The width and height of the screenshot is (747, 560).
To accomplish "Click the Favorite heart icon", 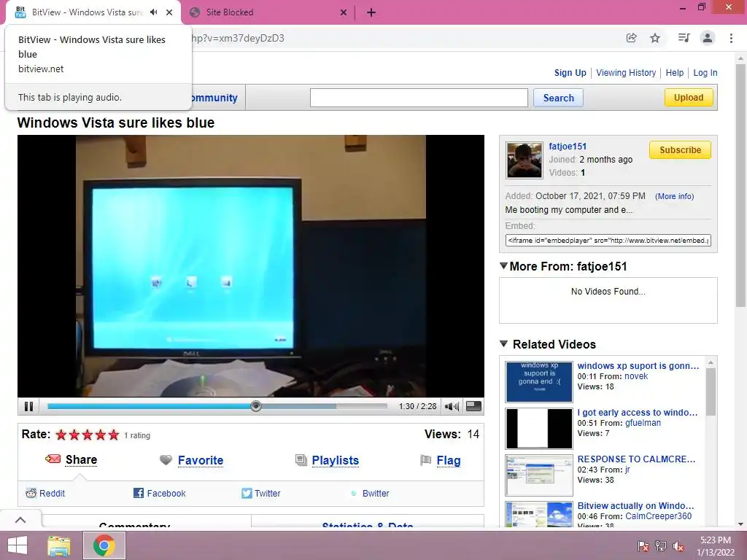I will pyautogui.click(x=166, y=460).
